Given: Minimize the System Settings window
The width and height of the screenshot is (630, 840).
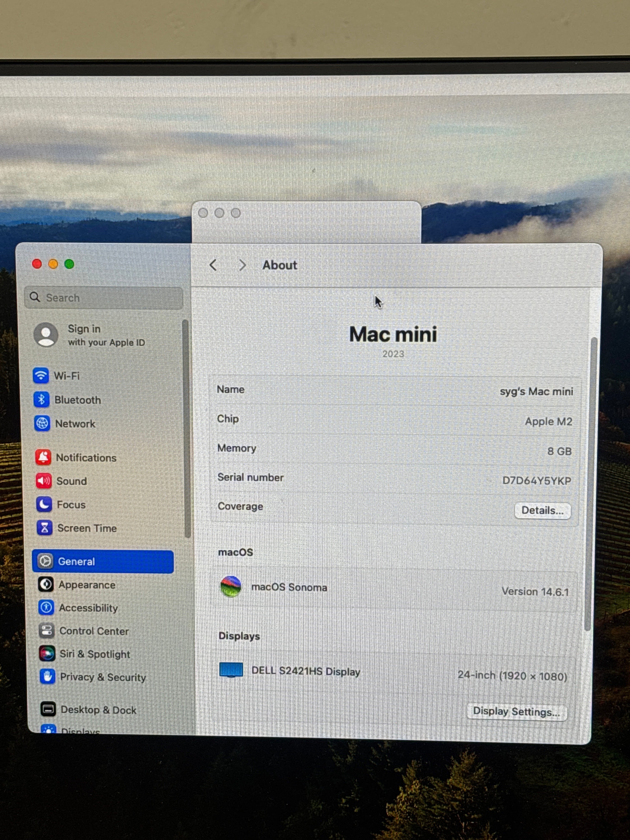Looking at the screenshot, I should click(53, 264).
